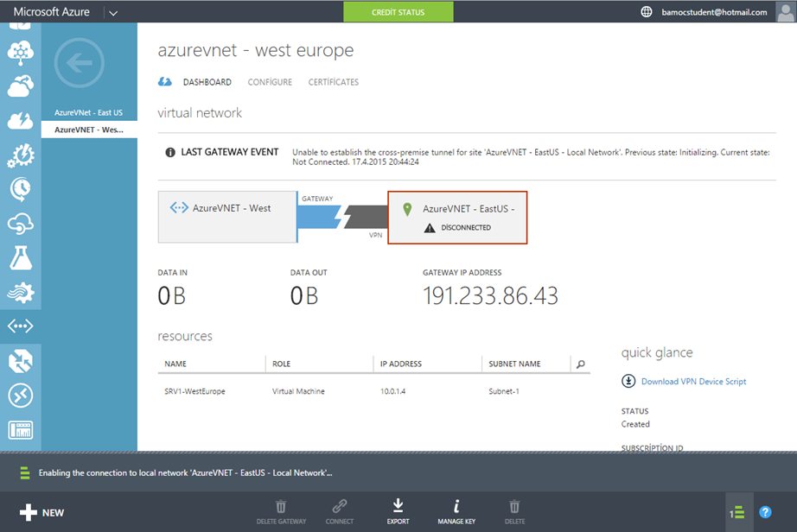
Task: Open the user account avatar
Action: tap(785, 12)
